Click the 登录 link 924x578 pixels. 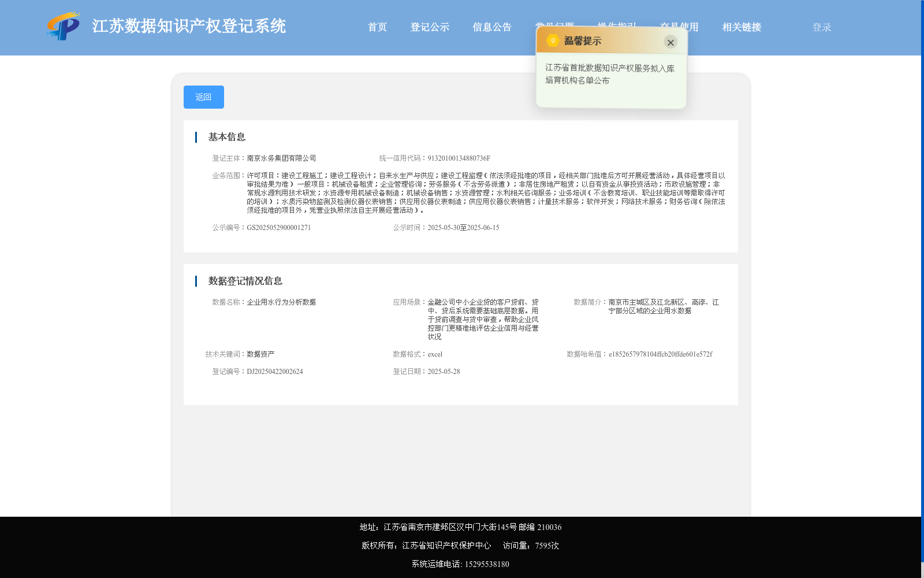pyautogui.click(x=822, y=27)
